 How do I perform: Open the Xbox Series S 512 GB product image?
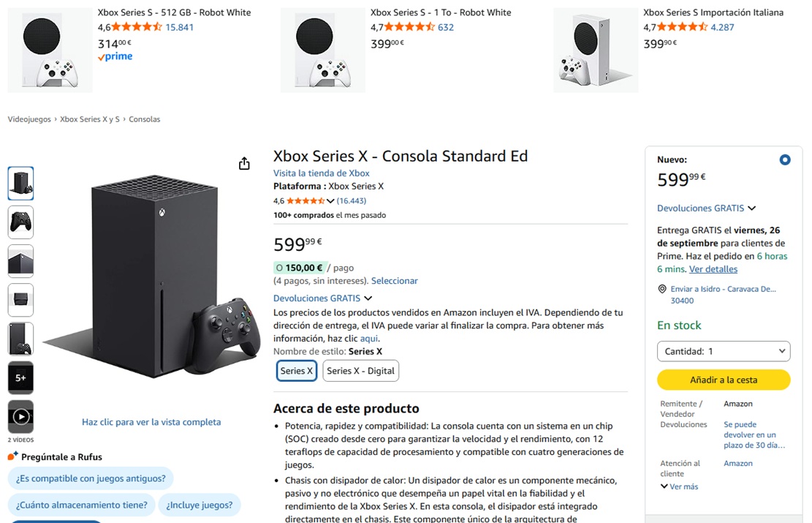[50, 50]
